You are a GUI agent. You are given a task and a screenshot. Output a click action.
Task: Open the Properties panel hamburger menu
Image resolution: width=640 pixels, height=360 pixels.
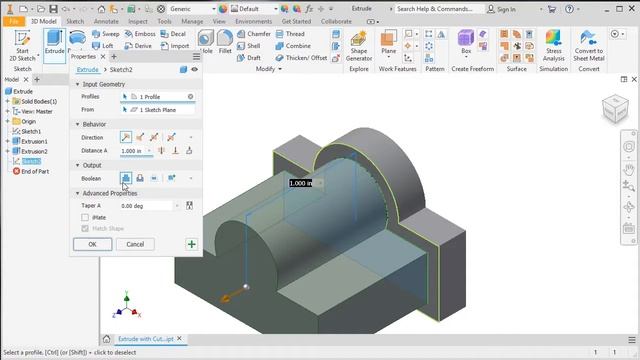pos(196,56)
